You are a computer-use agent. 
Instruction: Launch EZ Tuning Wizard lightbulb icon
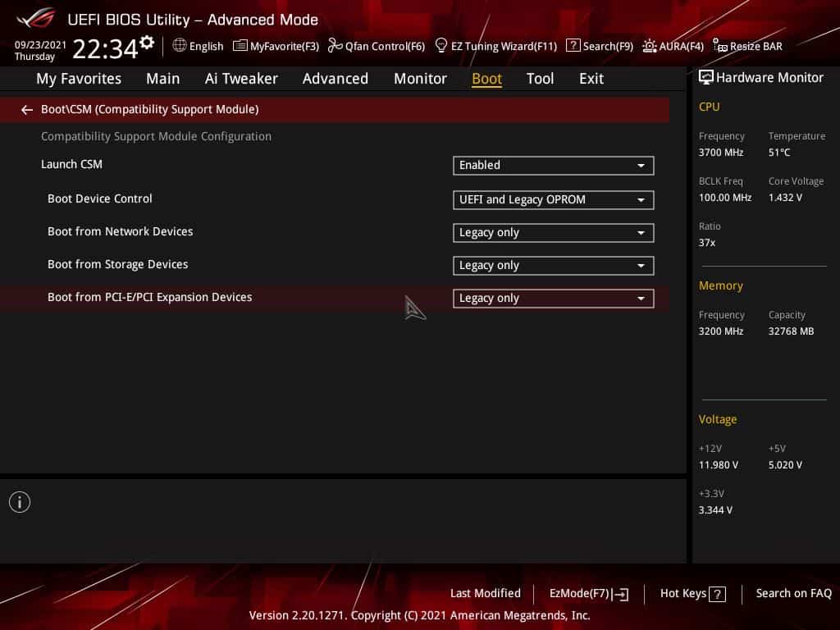pyautogui.click(x=441, y=46)
